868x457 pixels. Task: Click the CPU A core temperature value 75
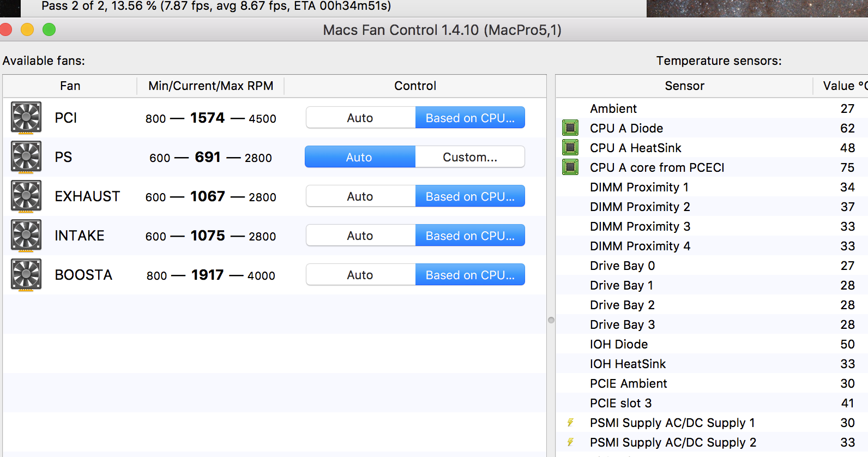[847, 167]
